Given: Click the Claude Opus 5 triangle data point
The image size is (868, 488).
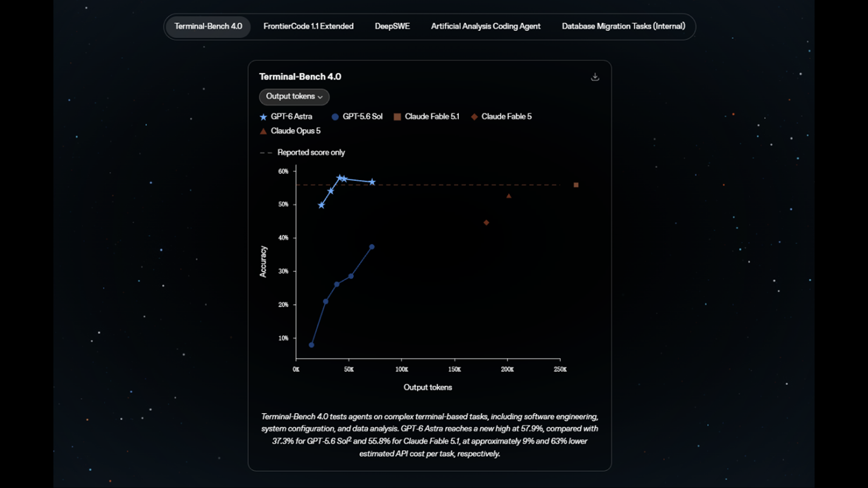Looking at the screenshot, I should [509, 196].
